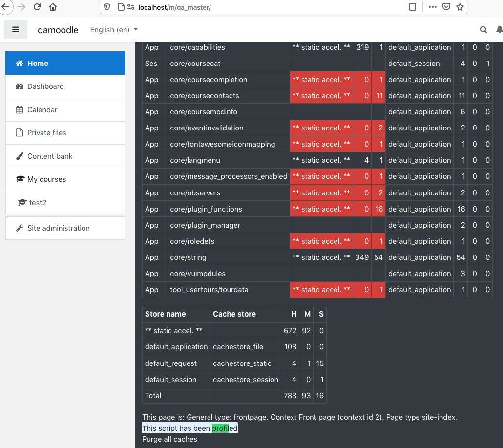Toggle the hamburger side navigation button
Viewport: 503px width, 448px height.
click(16, 29)
